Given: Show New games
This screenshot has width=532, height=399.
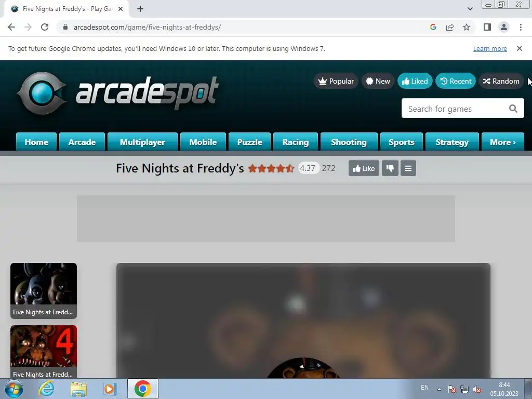Looking at the screenshot, I should 378,81.
